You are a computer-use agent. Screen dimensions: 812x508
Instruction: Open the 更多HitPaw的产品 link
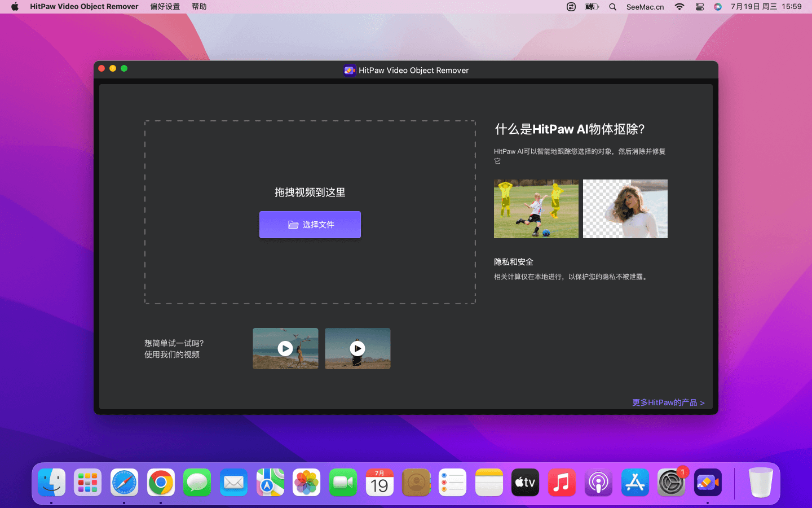click(668, 402)
